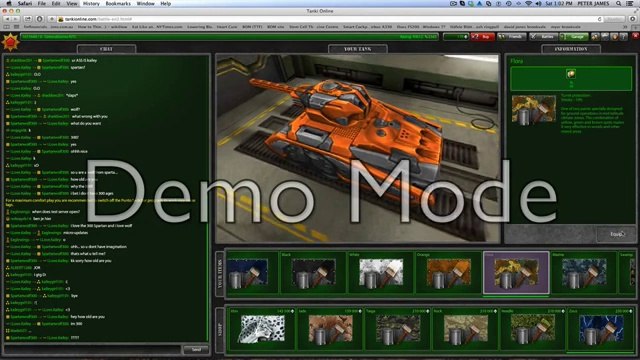Viewport: 640px width, 360px height.
Task: Open the Apple menu
Action: point(9,4)
